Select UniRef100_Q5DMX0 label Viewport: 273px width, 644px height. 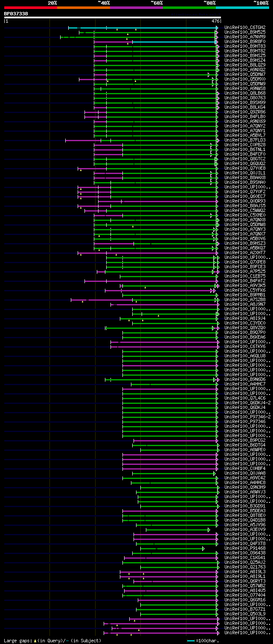[x=245, y=79]
